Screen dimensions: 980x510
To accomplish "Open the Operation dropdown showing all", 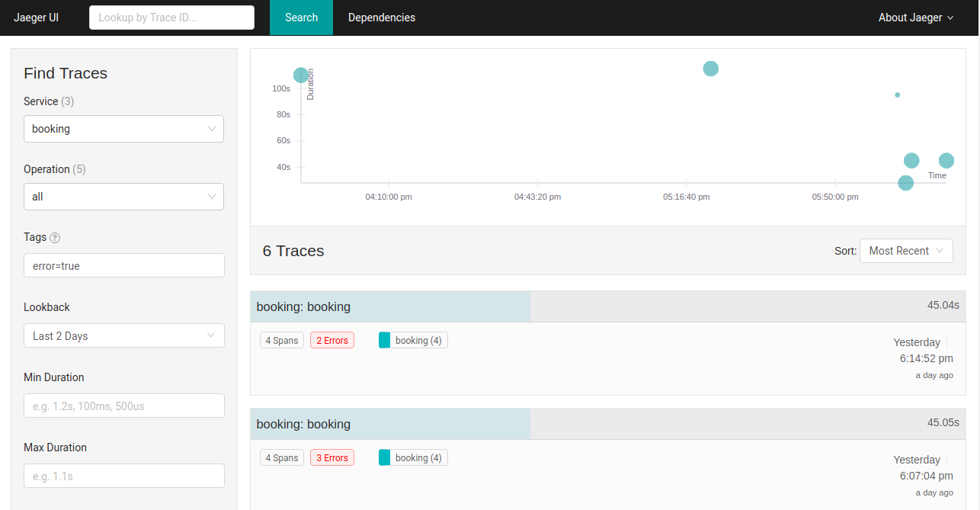I will [x=123, y=197].
